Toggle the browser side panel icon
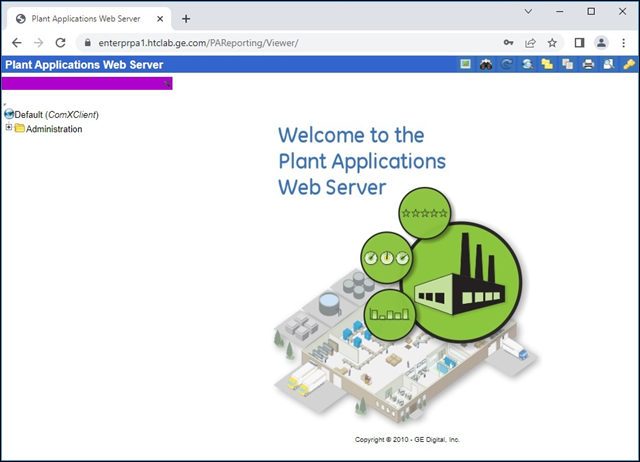Screen dimensions: 640x462 (579, 43)
